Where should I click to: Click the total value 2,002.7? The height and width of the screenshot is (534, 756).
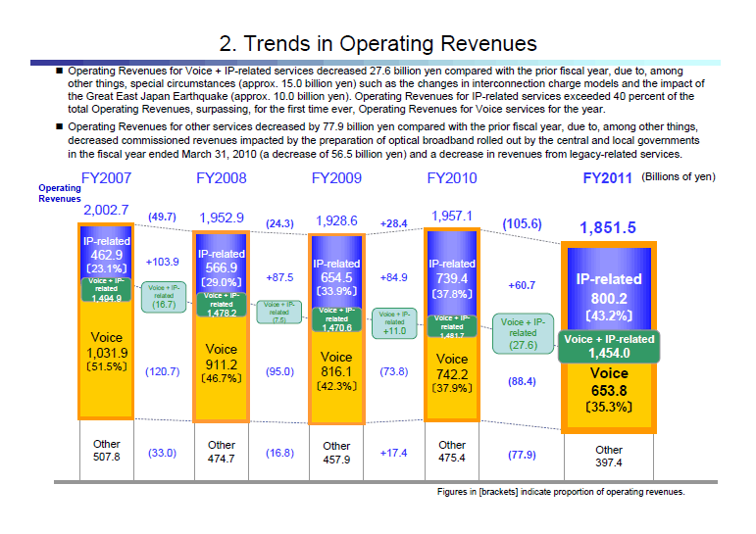tap(106, 210)
